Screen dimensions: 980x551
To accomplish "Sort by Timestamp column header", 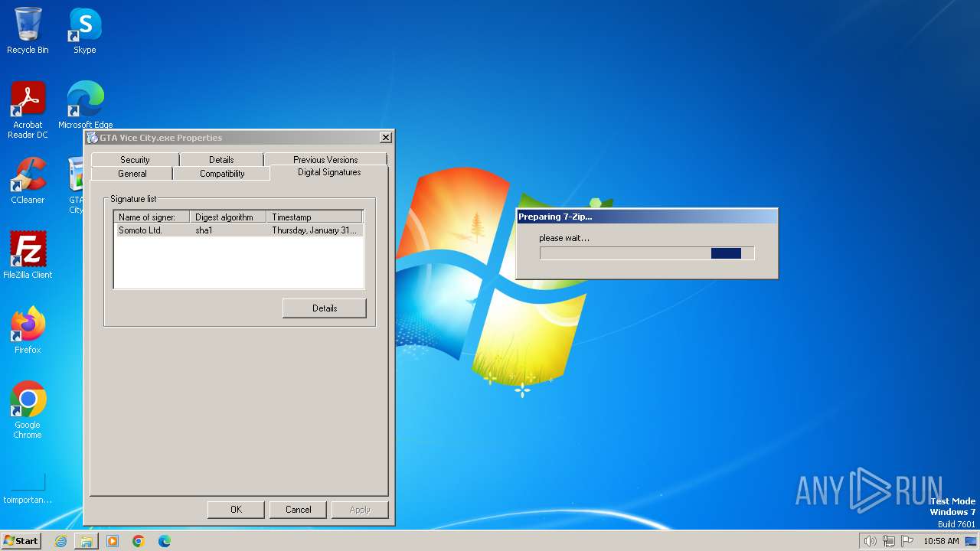I will tap(314, 217).
